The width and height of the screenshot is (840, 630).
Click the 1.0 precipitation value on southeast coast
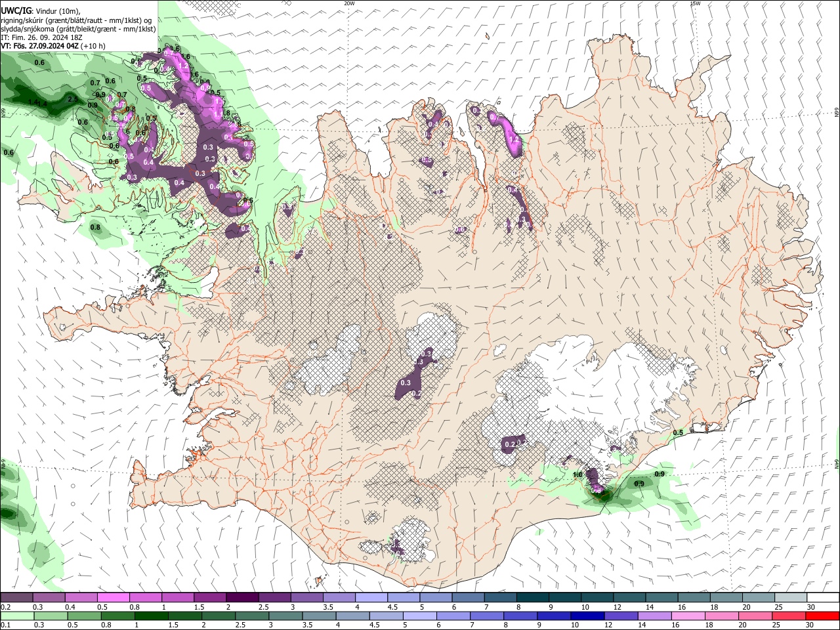pyautogui.click(x=577, y=474)
